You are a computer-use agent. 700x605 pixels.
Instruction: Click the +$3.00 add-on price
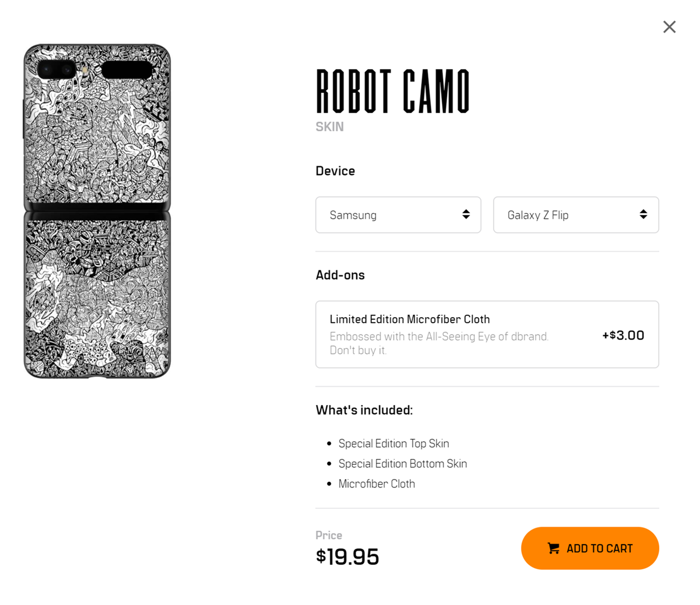coord(623,335)
